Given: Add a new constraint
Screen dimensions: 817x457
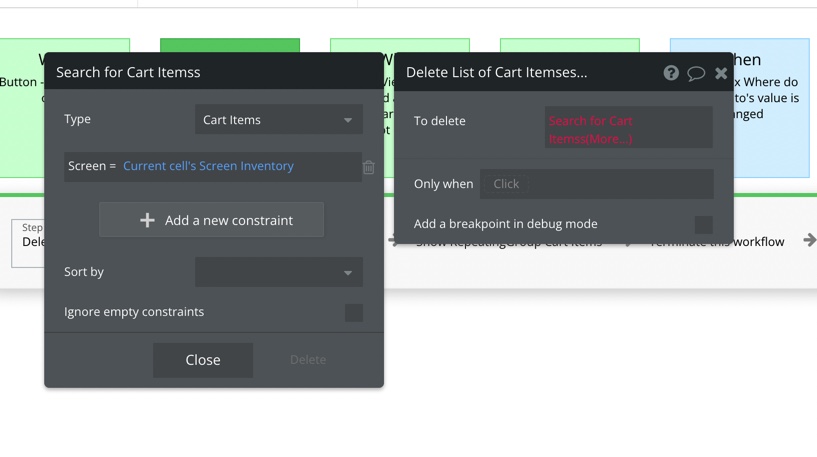Looking at the screenshot, I should click(x=211, y=220).
